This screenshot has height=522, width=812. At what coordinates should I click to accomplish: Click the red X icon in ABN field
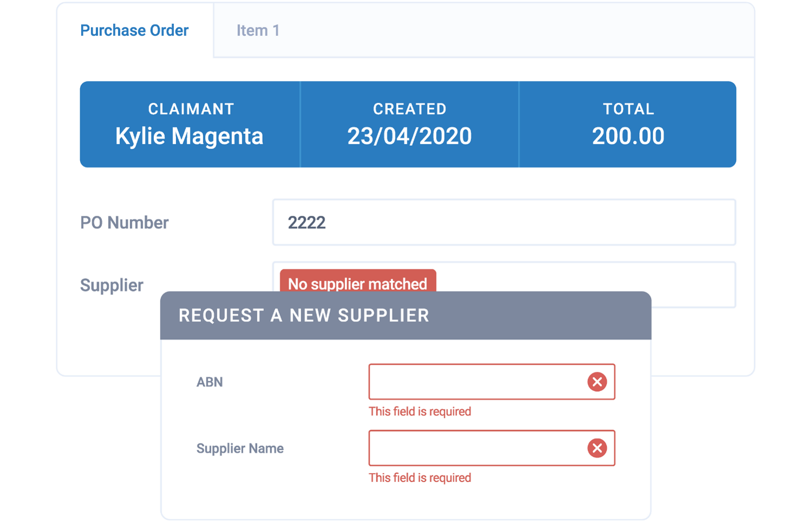597,382
